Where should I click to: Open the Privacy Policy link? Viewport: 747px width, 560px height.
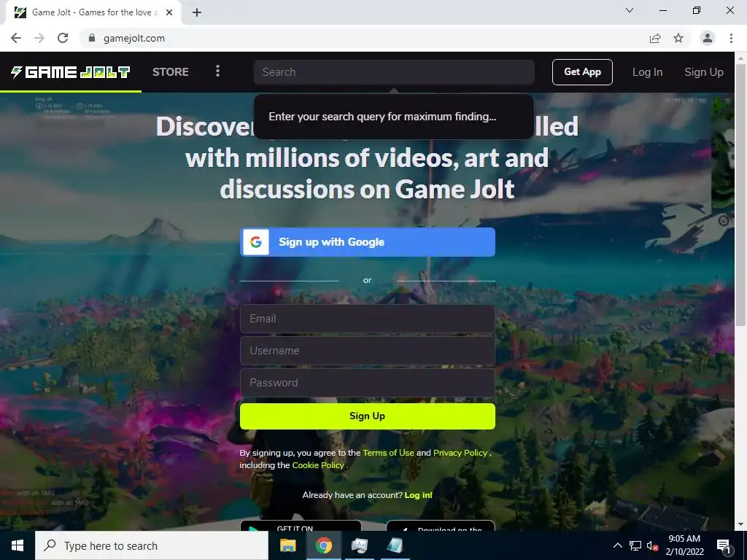460,453
